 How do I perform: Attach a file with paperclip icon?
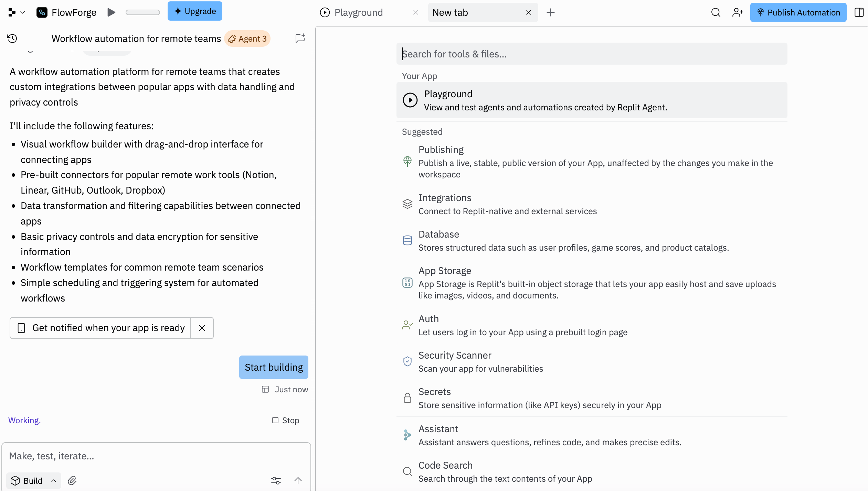(x=72, y=480)
